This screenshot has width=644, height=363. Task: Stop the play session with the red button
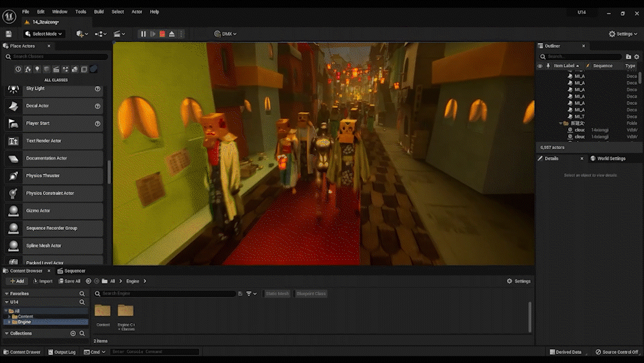162,34
